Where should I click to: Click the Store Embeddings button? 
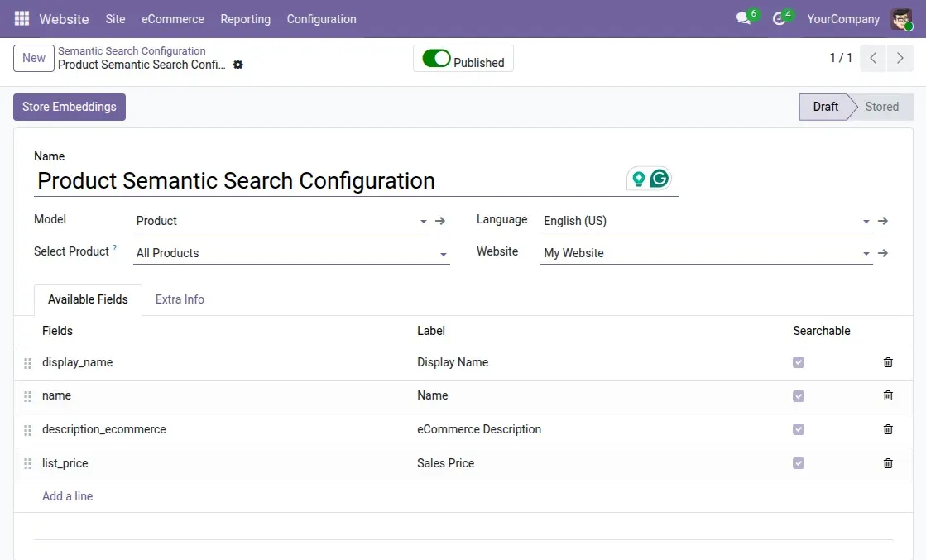(x=70, y=107)
